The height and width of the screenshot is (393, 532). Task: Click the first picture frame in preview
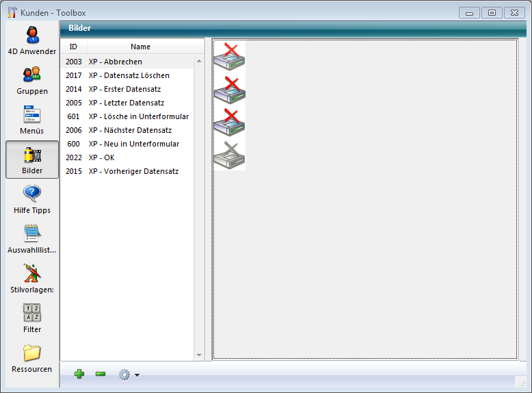229,56
